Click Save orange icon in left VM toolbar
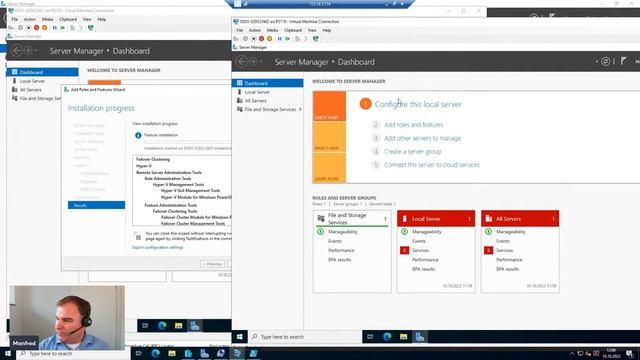 44,28
